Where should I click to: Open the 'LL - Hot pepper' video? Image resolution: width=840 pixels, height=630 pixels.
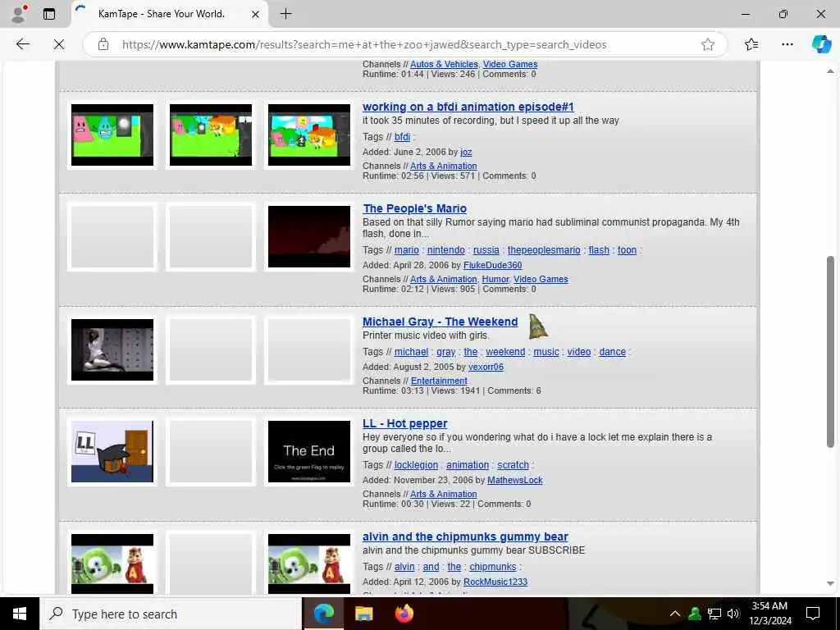coord(405,423)
